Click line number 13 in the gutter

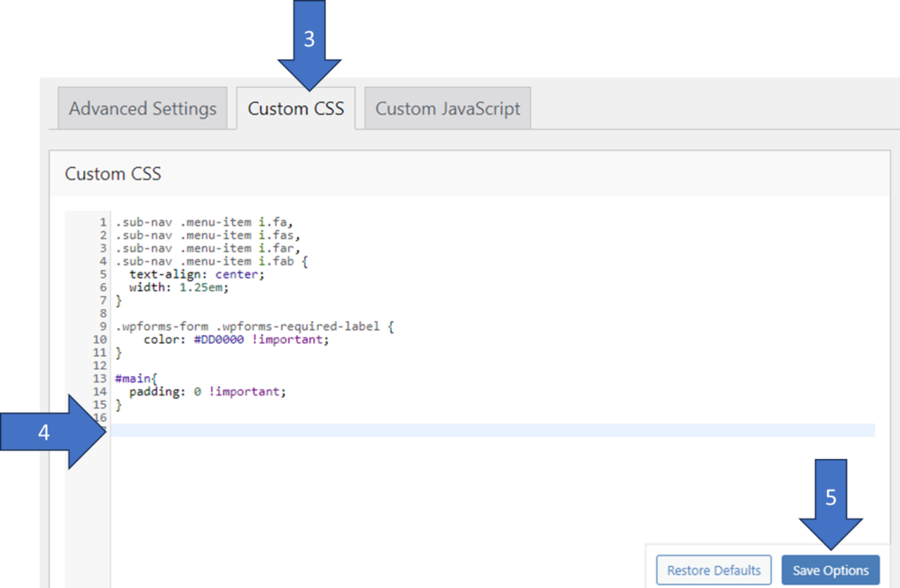(x=99, y=379)
